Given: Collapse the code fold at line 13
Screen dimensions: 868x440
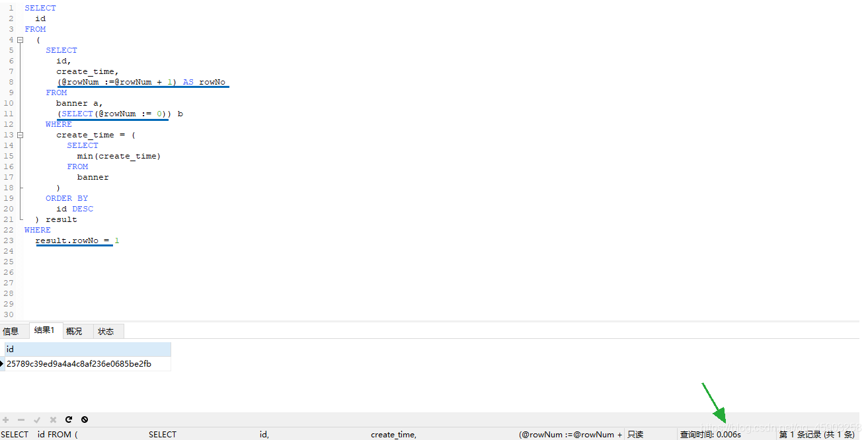Looking at the screenshot, I should [20, 135].
